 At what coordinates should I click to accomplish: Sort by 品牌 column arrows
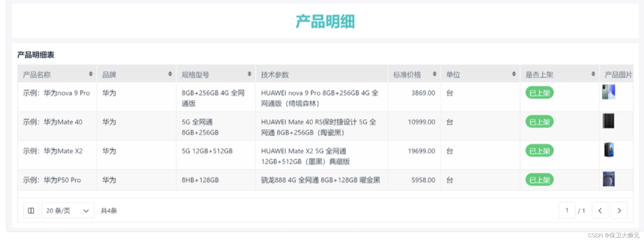pos(170,74)
